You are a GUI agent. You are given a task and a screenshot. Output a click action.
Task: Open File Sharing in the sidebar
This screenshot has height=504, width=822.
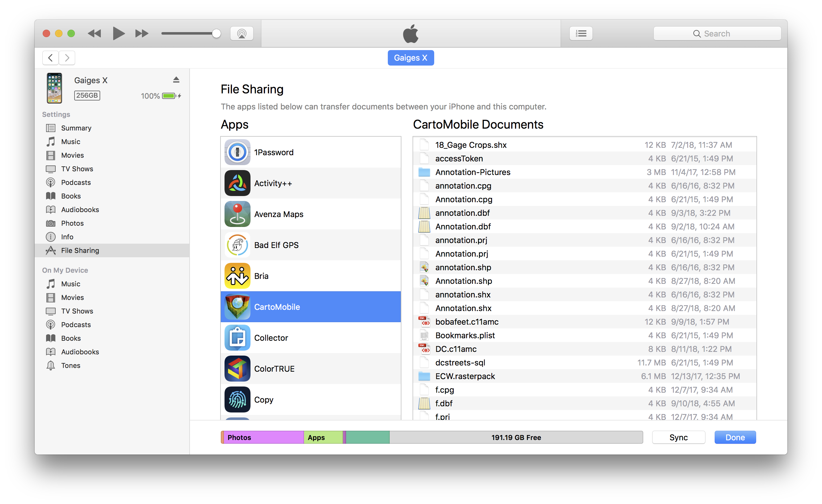click(80, 250)
